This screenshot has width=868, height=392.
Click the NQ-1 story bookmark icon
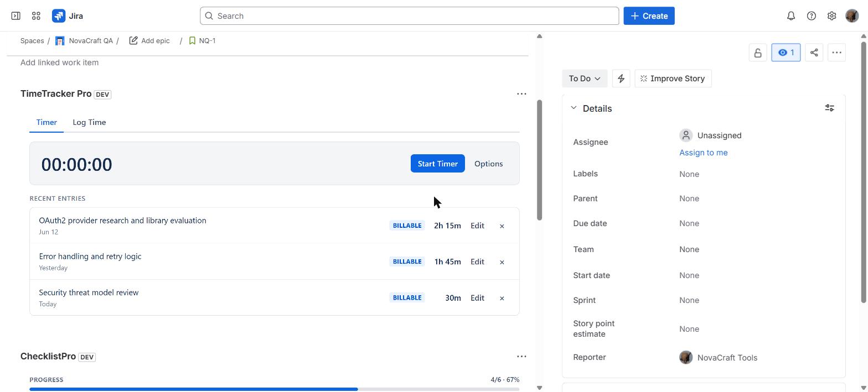tap(192, 40)
